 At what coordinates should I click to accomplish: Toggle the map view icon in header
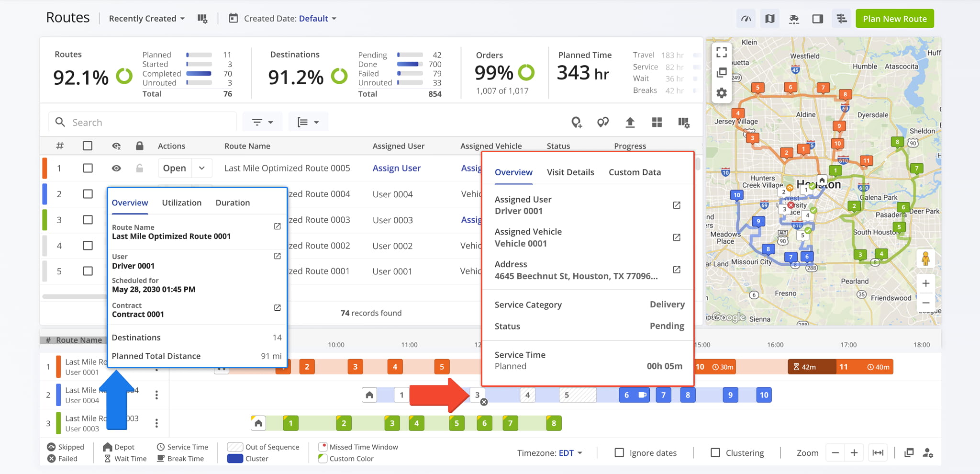tap(769, 19)
